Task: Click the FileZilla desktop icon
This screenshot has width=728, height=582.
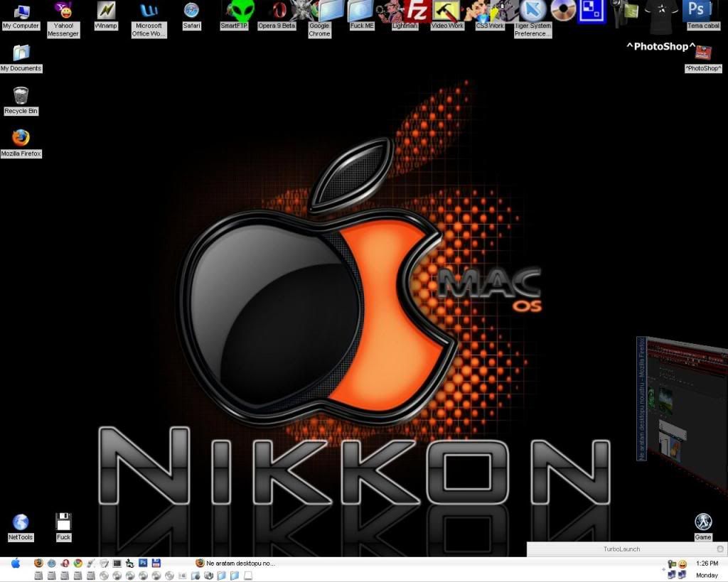Action: pos(416,10)
